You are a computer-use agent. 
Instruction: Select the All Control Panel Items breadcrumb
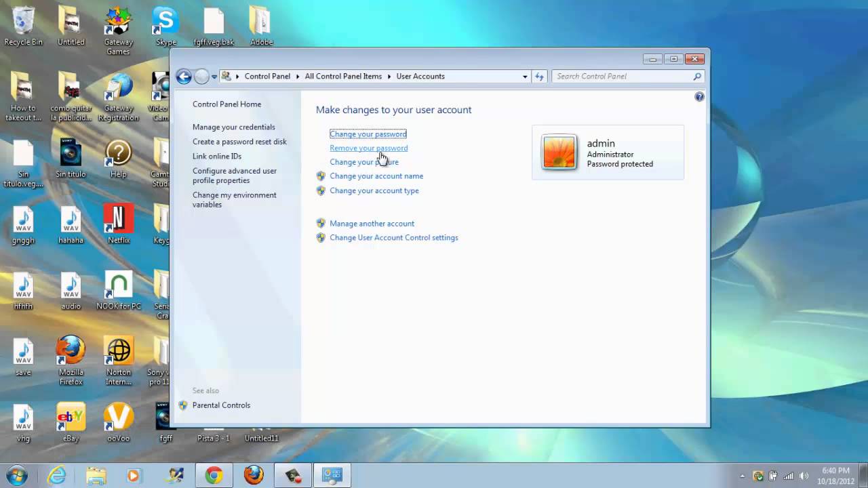click(343, 77)
